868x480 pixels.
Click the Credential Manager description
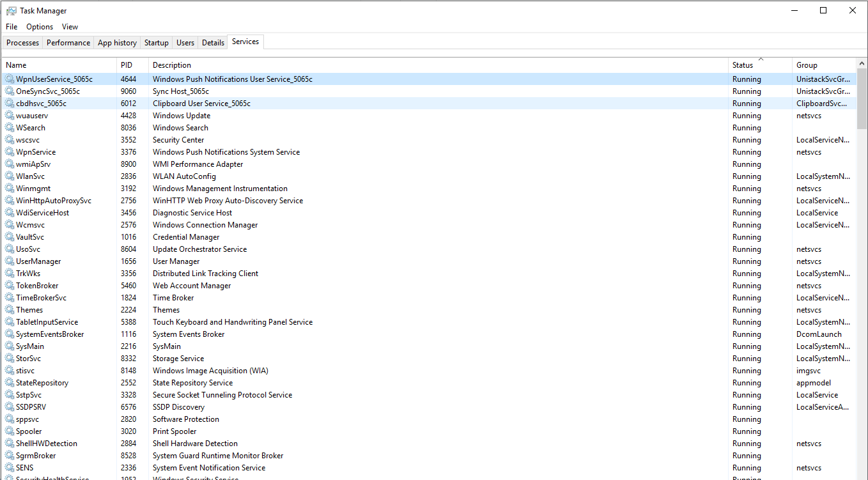click(x=186, y=237)
